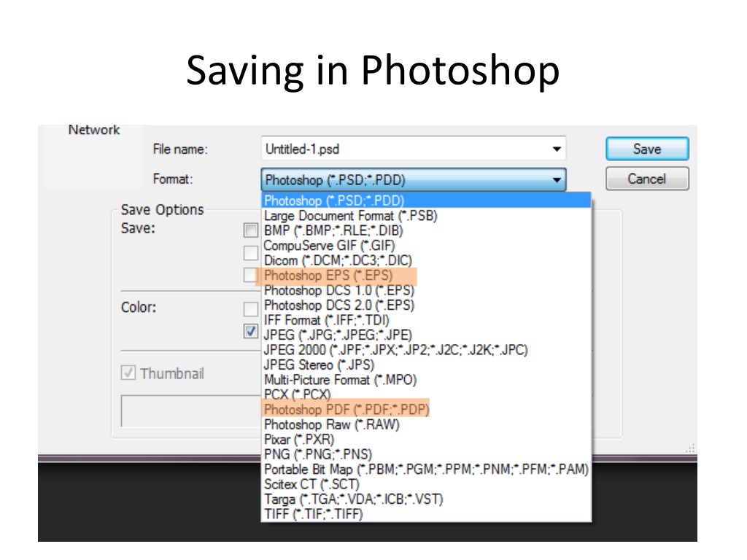Select JPEG Stereo (*.JPS)
Image resolution: width=747 pixels, height=560 pixels.
coord(426,365)
